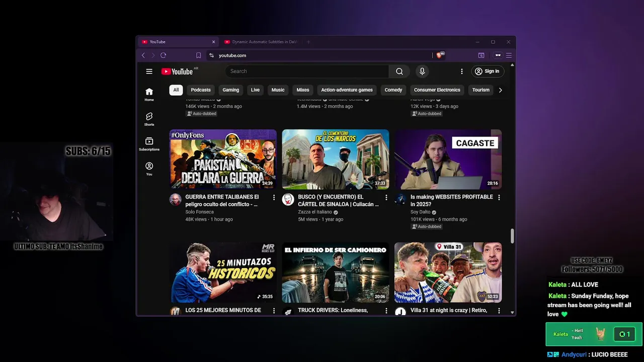Screen dimensions: 644x362
Task: Open Brave Shields lion icon
Action: [x=439, y=55]
